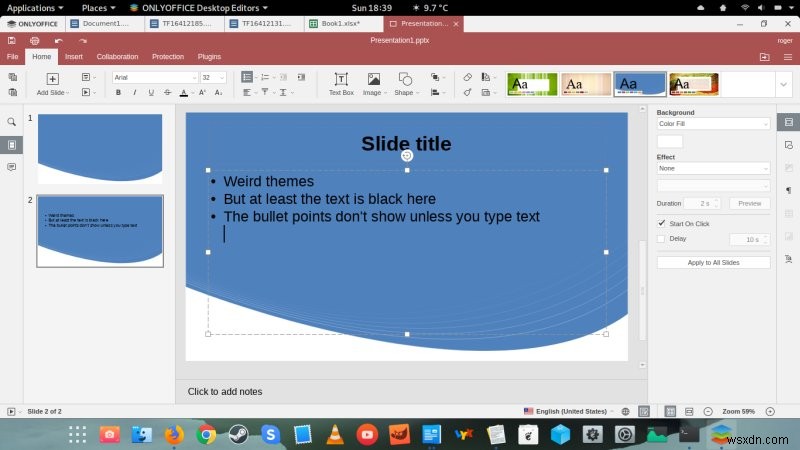Undo the last action
The height and width of the screenshot is (450, 800).
point(59,40)
